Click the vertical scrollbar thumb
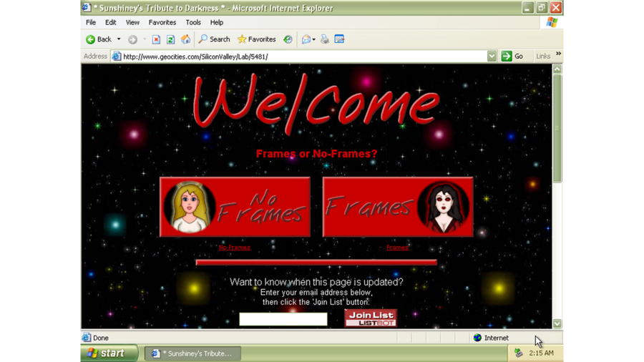 point(557,128)
